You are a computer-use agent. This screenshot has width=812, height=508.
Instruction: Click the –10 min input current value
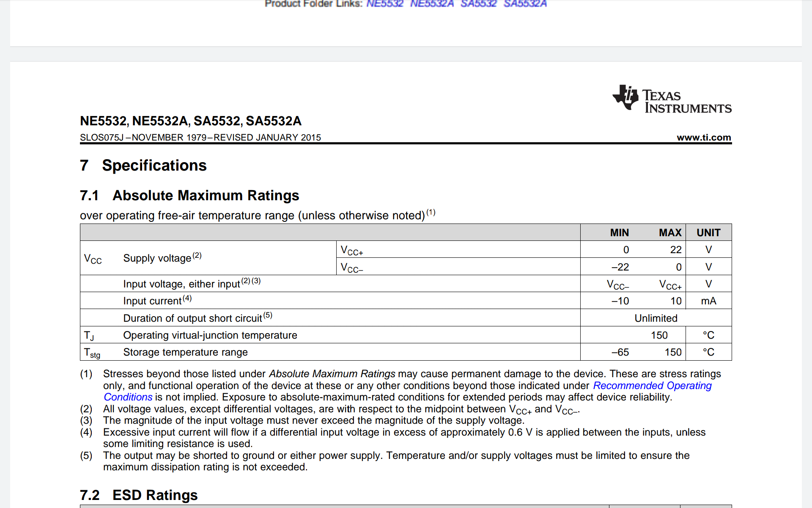click(620, 301)
